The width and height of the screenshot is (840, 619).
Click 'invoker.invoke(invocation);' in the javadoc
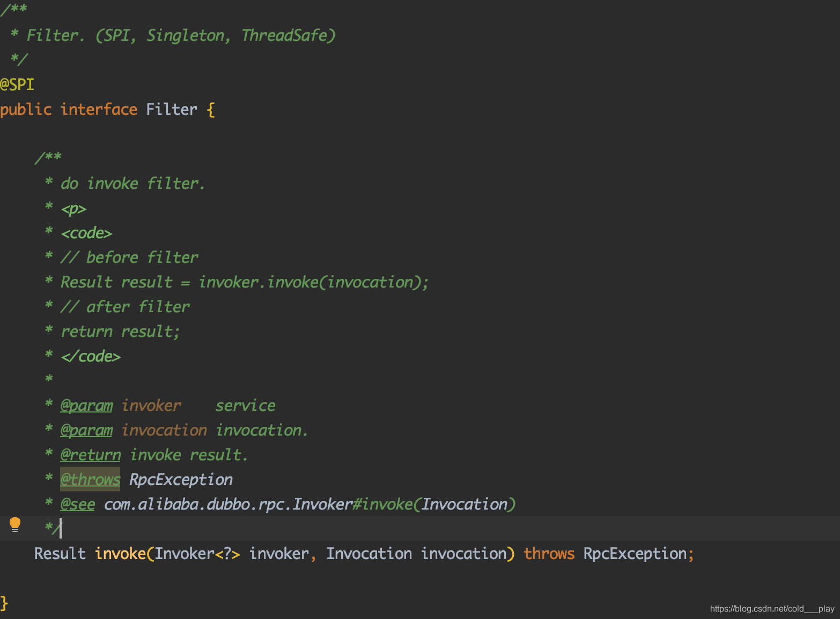314,282
